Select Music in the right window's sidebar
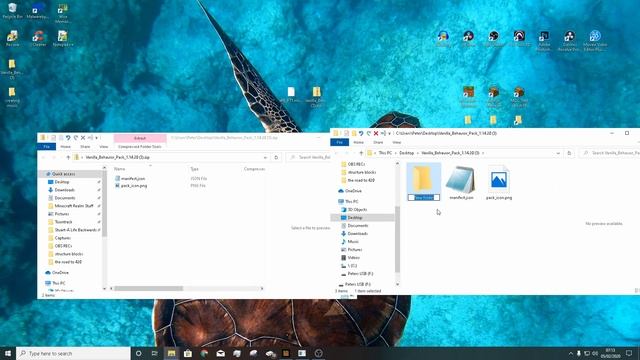This screenshot has height=360, width=640. [353, 242]
